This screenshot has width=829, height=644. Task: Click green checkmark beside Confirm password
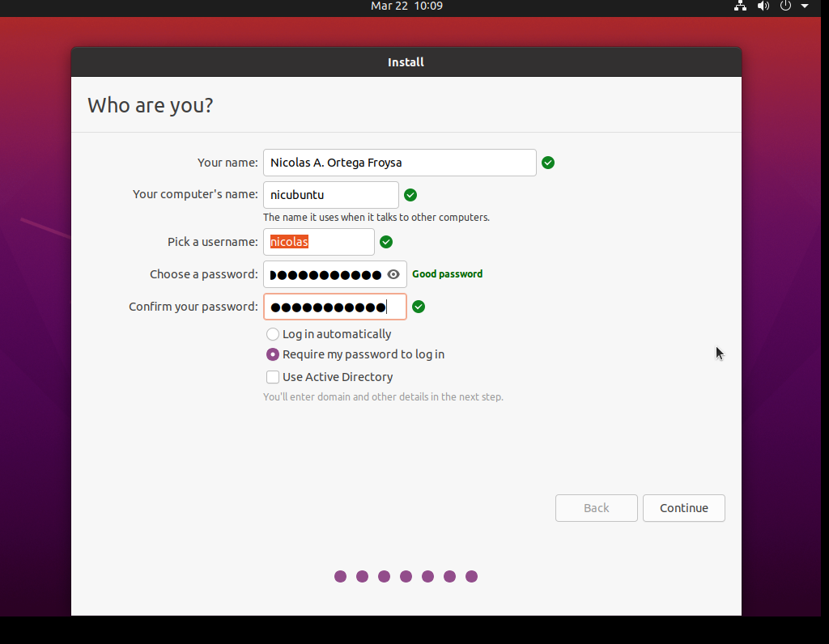419,307
